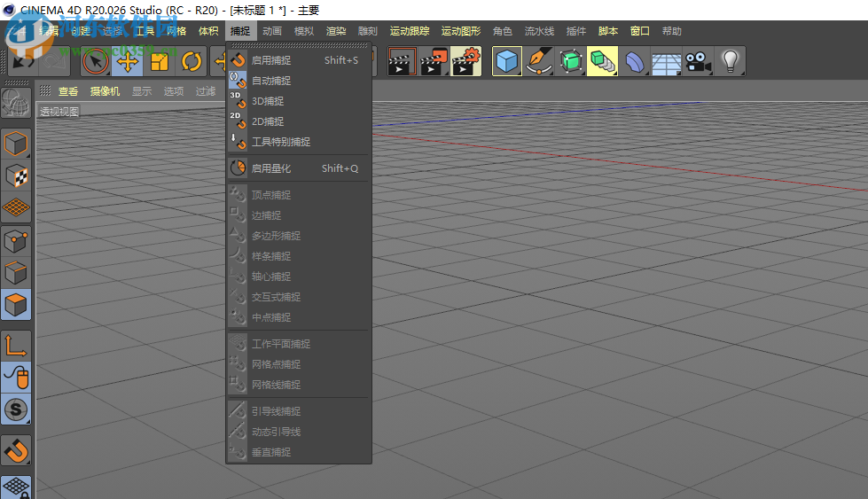Viewport: 868px width, 499px height.
Task: Open the 雕刻 menu
Action: 368,31
